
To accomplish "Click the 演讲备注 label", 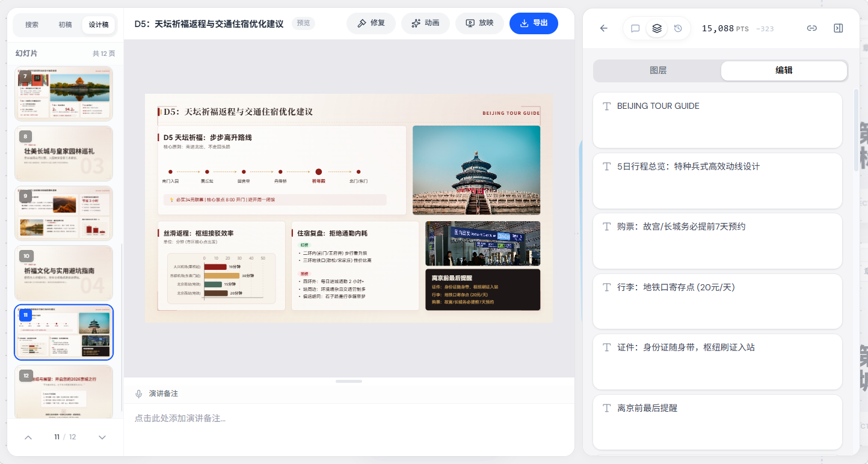I will click(x=164, y=394).
